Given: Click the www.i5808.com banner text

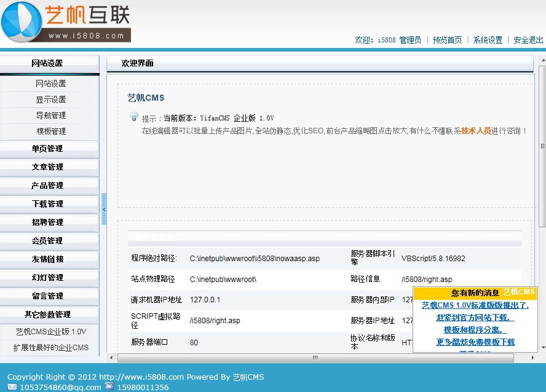Looking at the screenshot, I should 86,36.
